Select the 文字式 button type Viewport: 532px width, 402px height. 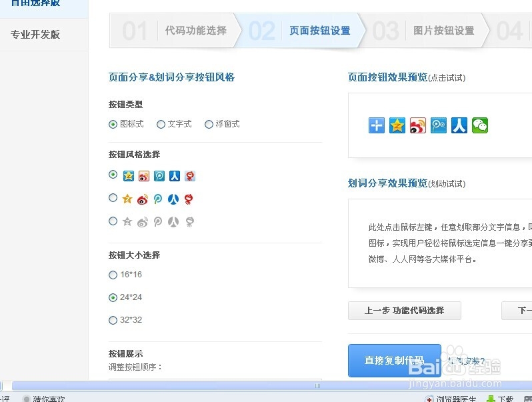pos(161,124)
